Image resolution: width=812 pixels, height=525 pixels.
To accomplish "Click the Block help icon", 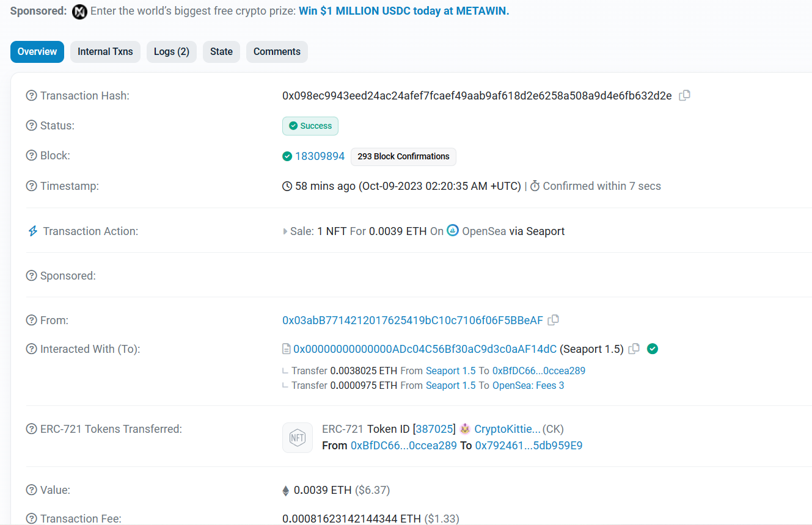I will [x=31, y=156].
